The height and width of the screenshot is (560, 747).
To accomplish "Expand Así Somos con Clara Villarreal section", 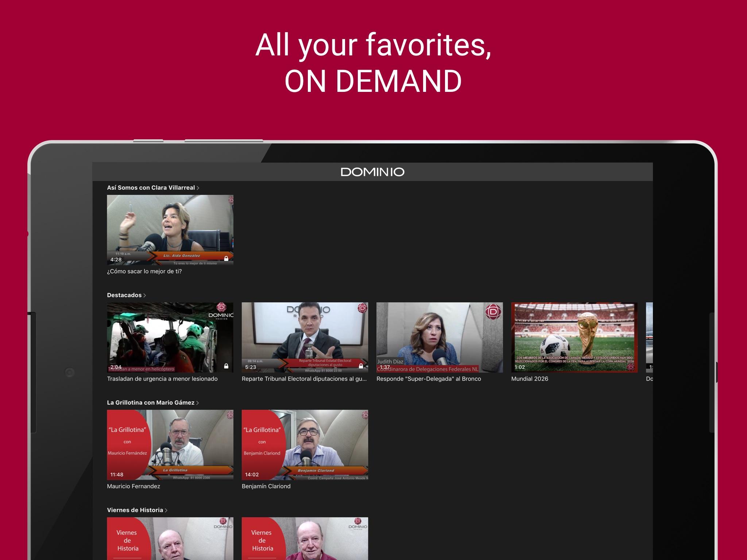I will 198,188.
